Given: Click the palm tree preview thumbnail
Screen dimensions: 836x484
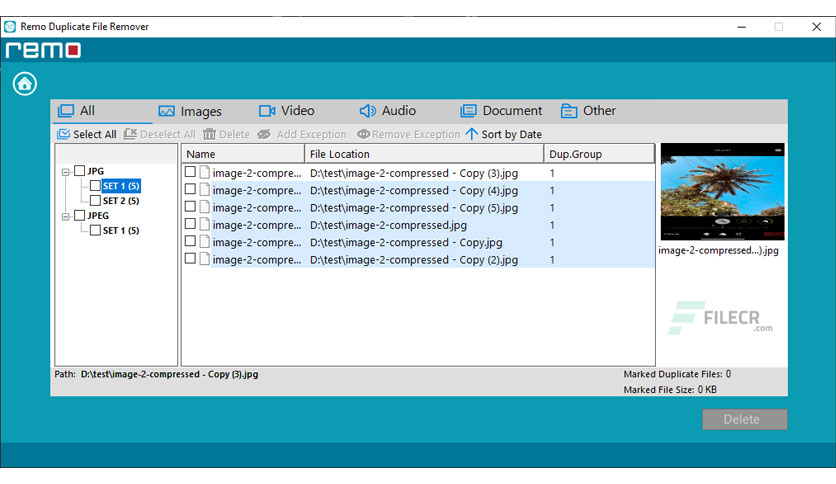Looking at the screenshot, I should tap(722, 191).
